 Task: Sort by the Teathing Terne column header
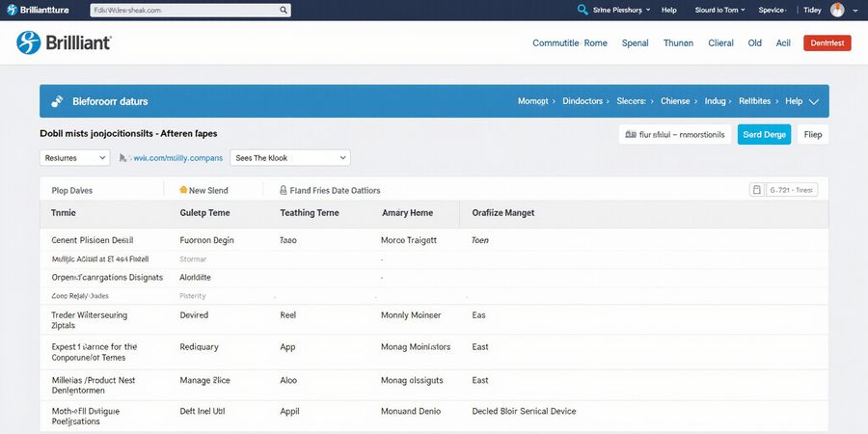310,212
